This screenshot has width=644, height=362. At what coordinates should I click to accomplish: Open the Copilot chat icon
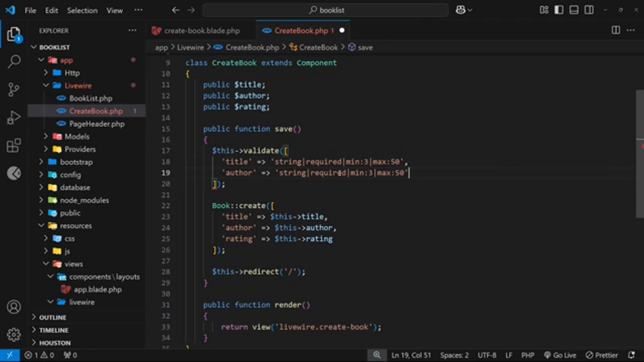click(x=460, y=10)
